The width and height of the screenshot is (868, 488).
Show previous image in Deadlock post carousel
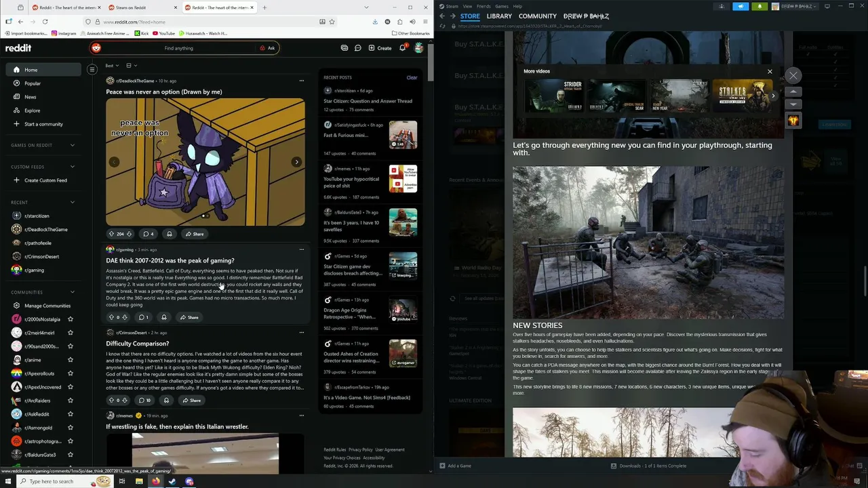coord(115,162)
